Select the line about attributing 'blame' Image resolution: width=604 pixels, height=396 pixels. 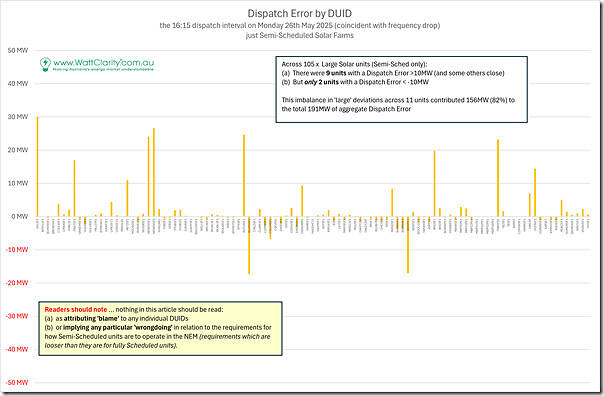[x=116, y=319]
